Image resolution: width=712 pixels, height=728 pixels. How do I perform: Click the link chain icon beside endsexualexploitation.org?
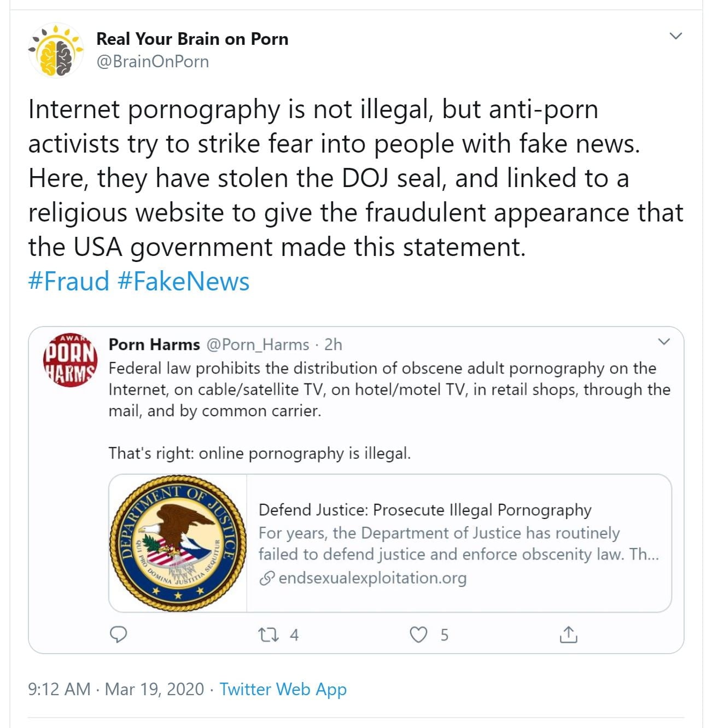[266, 578]
